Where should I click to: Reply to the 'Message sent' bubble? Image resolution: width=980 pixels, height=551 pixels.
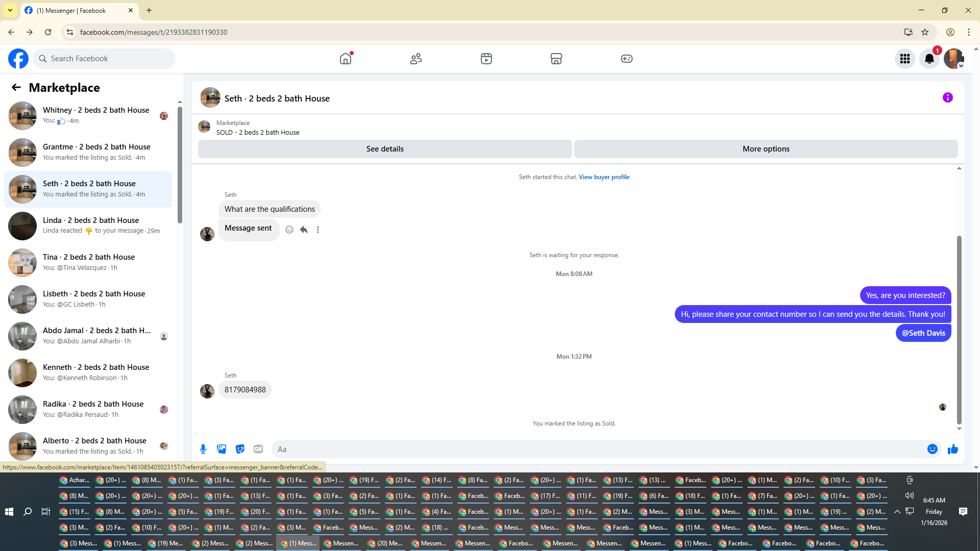pos(304,230)
